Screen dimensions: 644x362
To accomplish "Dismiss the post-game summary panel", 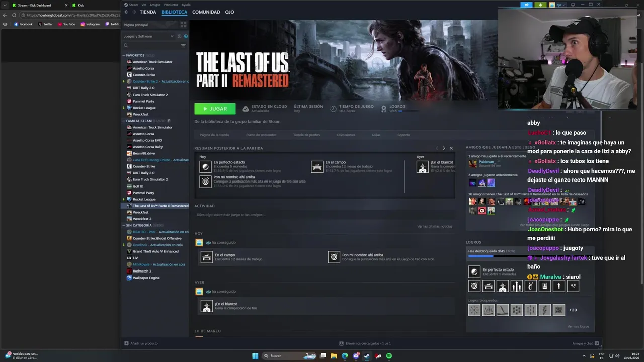I will pos(451,148).
